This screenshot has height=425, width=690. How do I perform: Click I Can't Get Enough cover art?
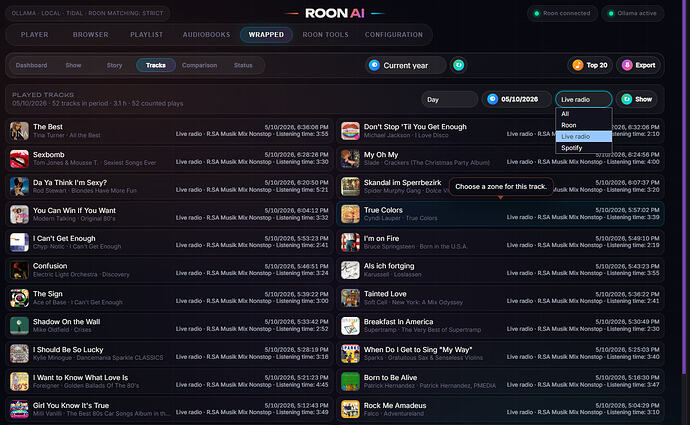tap(19, 242)
